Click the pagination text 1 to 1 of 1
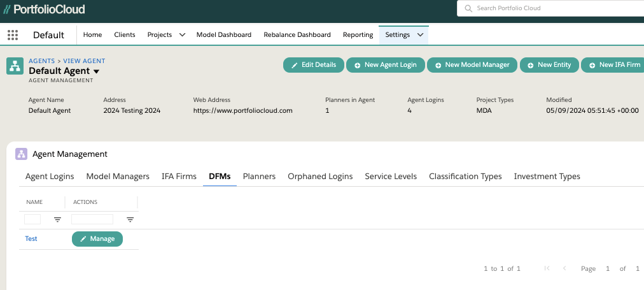Screen dimensions: 644x290 click(502, 268)
